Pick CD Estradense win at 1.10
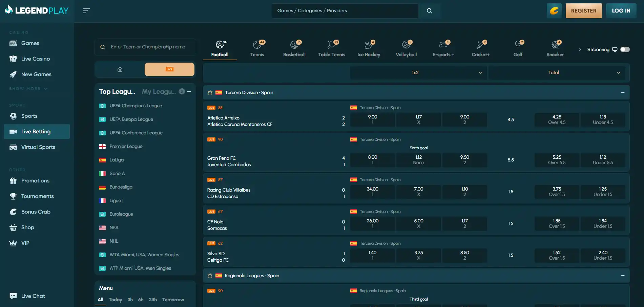644x307 pixels. [x=465, y=192]
